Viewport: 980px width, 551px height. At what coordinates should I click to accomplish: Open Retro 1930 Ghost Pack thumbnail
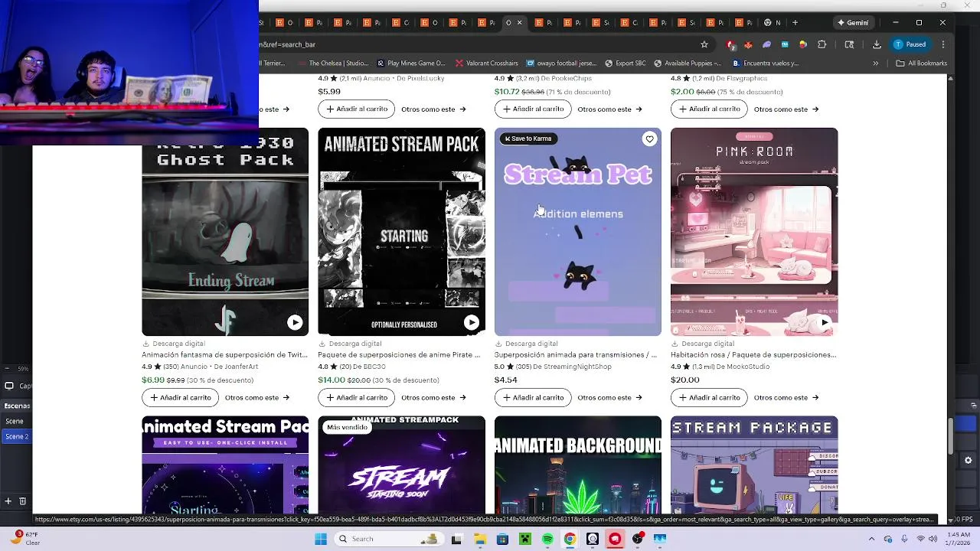(x=225, y=232)
